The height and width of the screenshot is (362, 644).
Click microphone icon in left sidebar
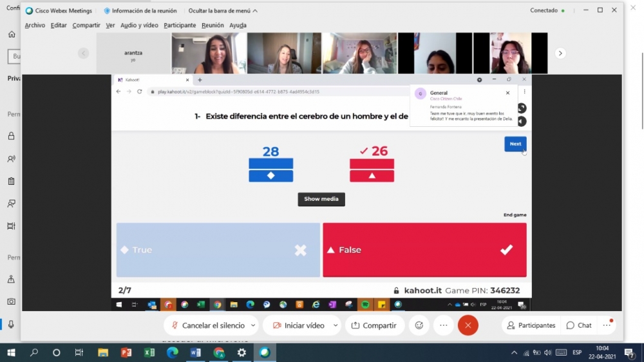click(12, 324)
